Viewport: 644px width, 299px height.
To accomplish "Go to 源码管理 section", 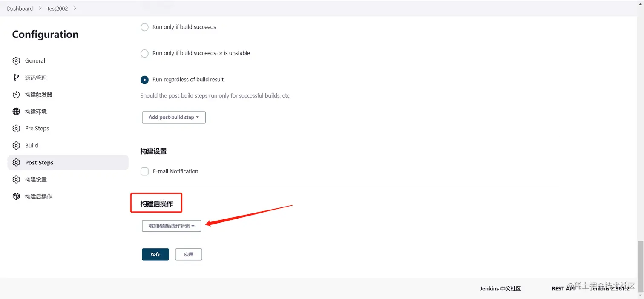I will [68, 78].
